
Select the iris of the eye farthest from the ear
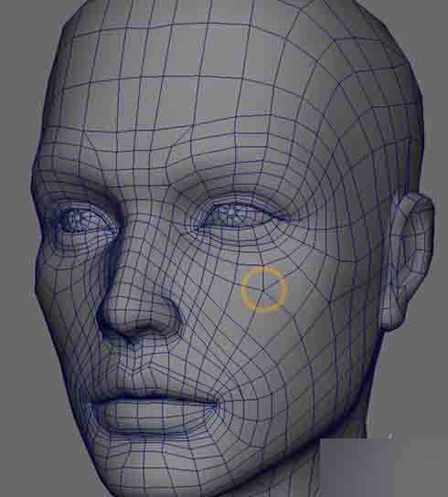tap(76, 219)
